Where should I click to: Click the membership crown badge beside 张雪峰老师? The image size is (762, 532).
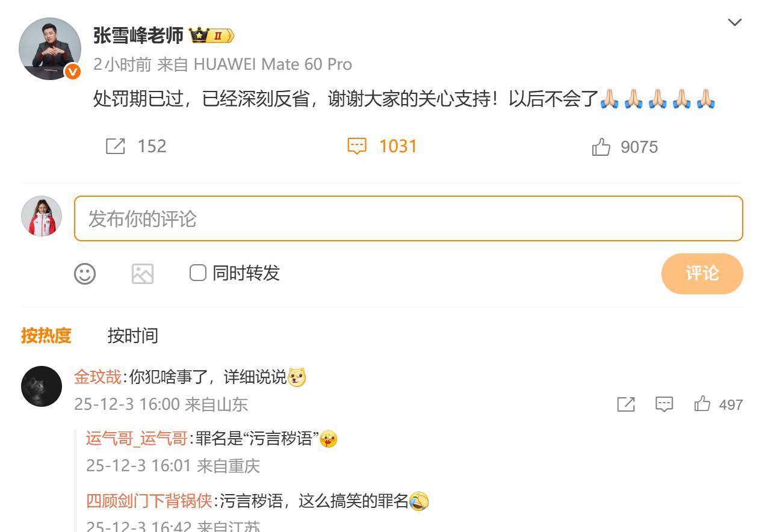[x=211, y=36]
